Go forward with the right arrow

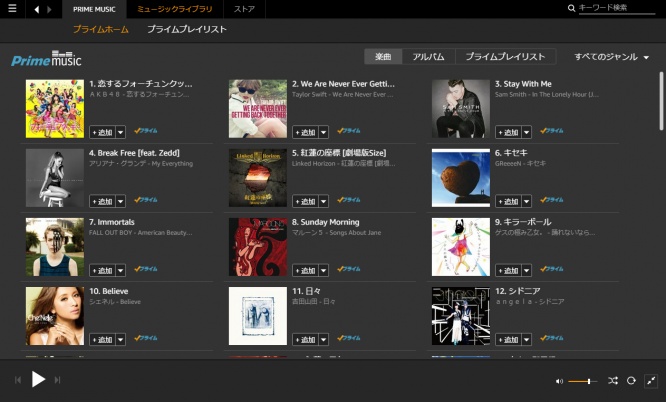tap(50, 9)
